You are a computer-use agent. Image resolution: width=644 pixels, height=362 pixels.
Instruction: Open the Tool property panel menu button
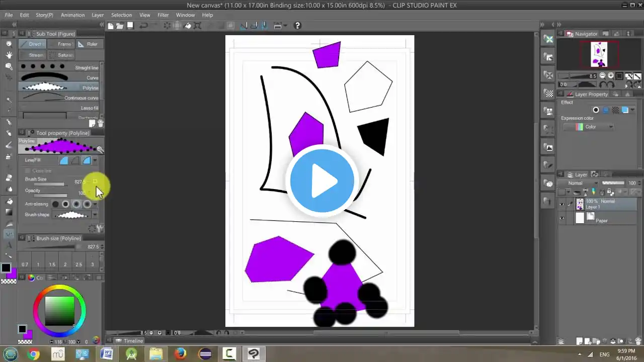(22, 133)
